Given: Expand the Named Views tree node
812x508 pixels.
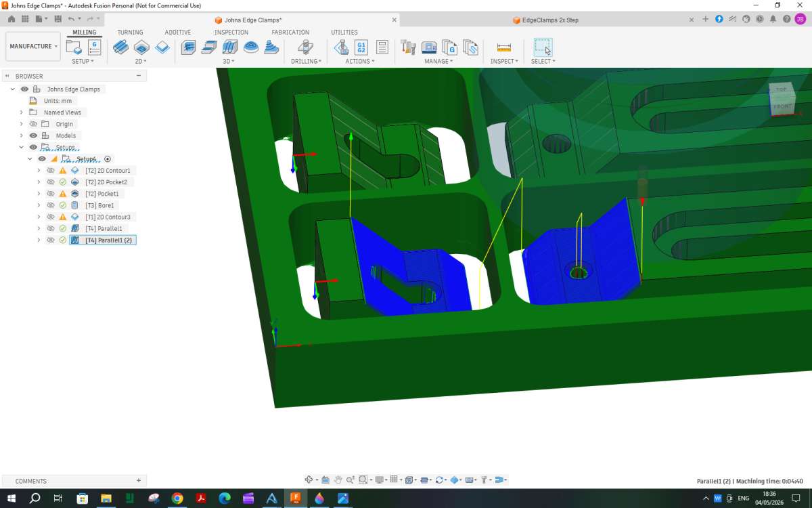Looking at the screenshot, I should point(21,112).
